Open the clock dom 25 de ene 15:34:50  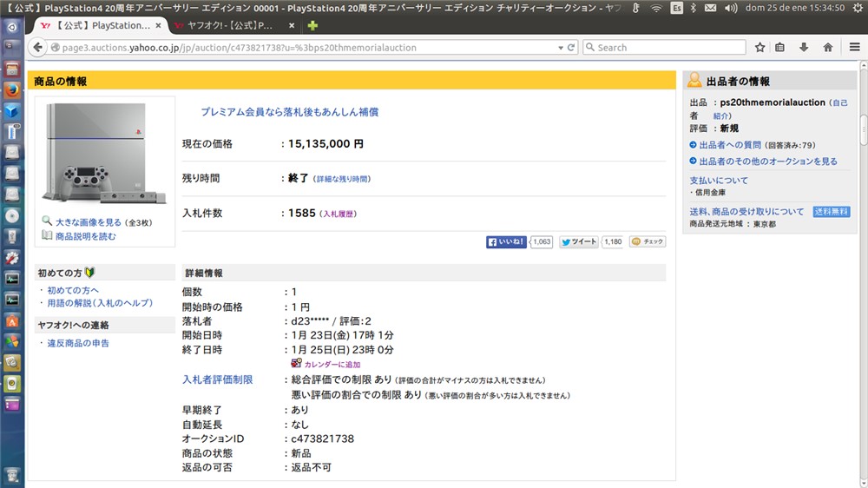tap(795, 8)
